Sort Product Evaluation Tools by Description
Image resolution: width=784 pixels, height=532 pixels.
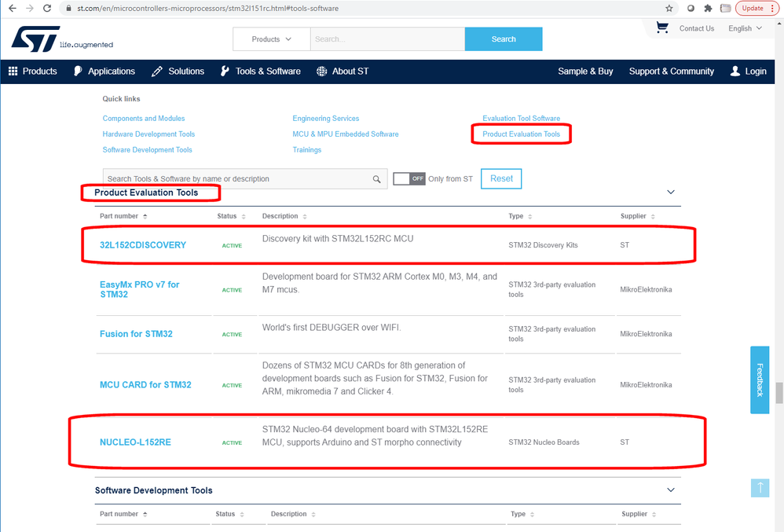(284, 216)
